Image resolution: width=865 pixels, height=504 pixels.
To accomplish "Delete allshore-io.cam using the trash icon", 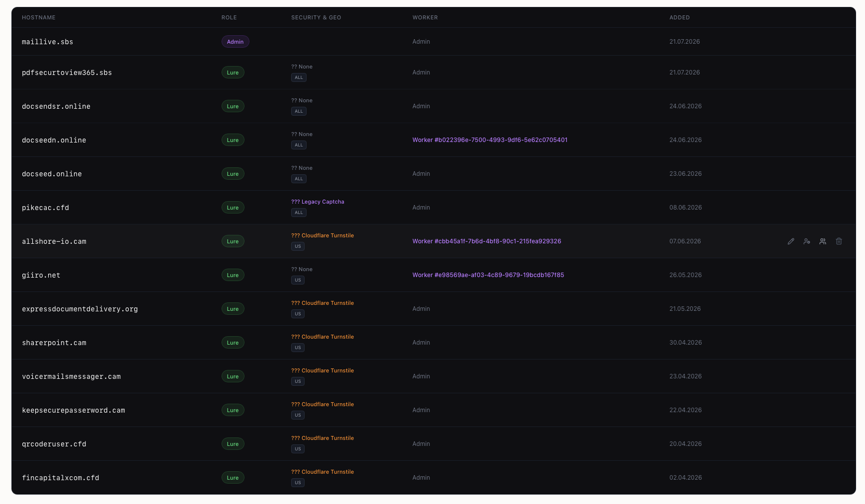I will coord(839,241).
